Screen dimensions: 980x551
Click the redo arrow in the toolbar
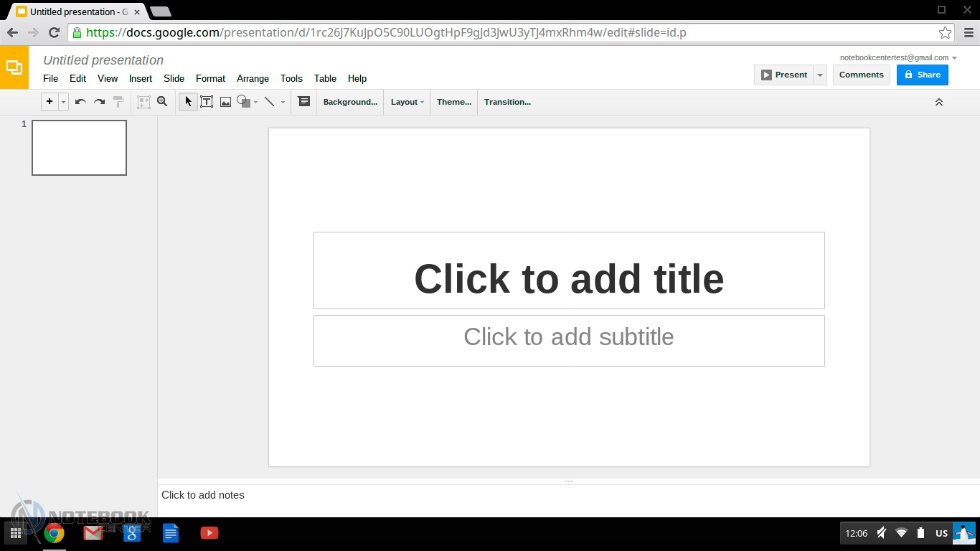click(x=100, y=102)
